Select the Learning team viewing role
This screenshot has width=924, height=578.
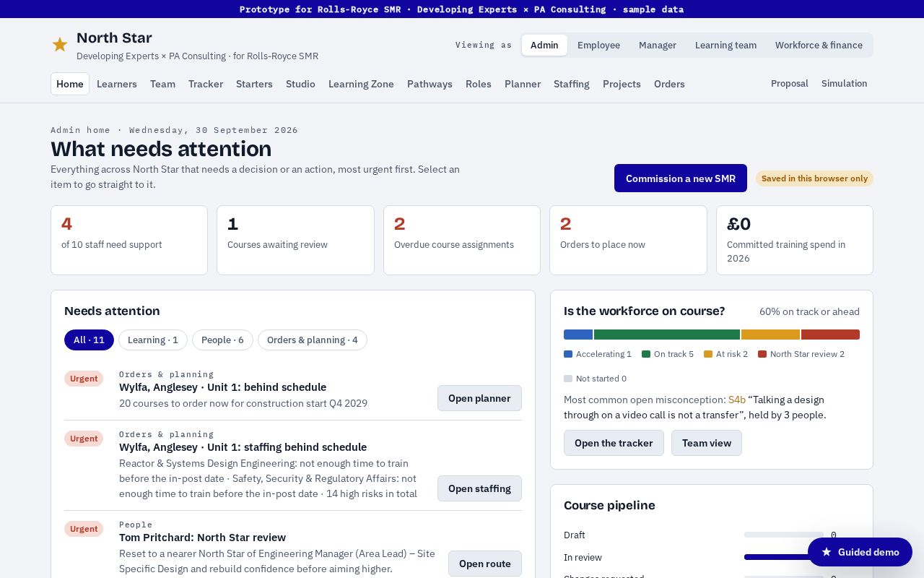point(725,45)
